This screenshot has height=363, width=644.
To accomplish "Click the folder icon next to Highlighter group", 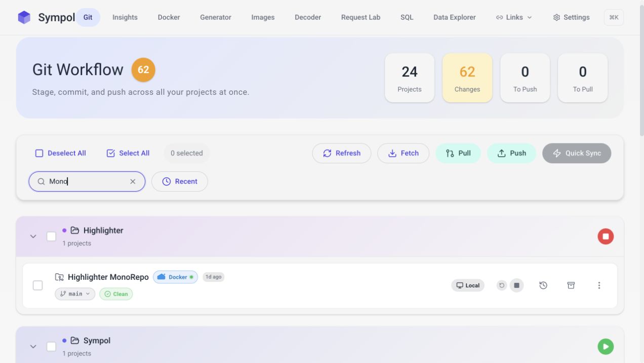I will point(75,230).
